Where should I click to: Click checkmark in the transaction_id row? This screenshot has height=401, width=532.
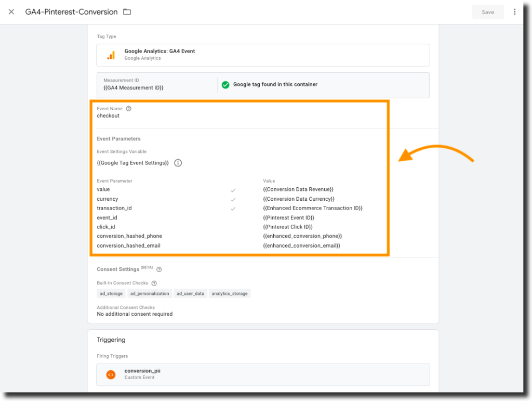233,209
